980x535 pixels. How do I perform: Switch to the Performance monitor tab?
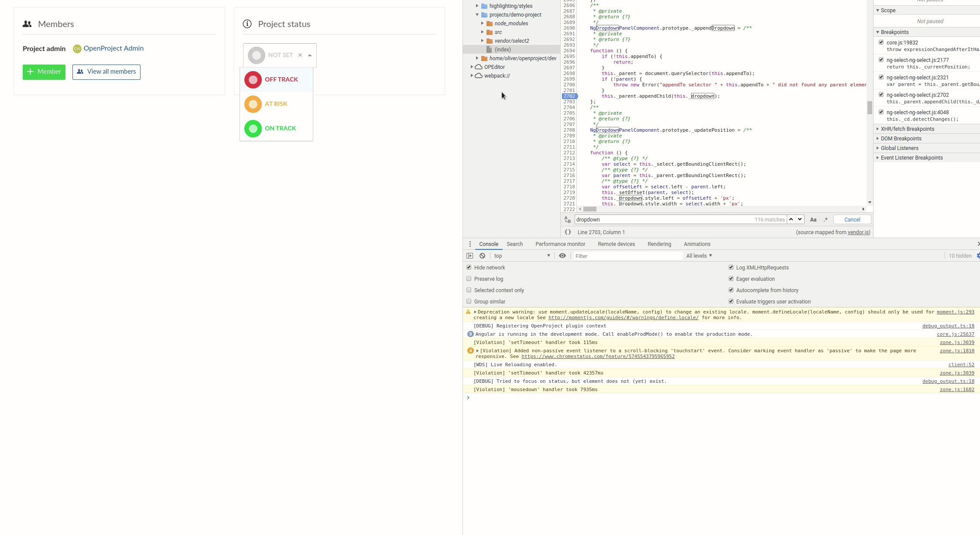click(x=560, y=244)
